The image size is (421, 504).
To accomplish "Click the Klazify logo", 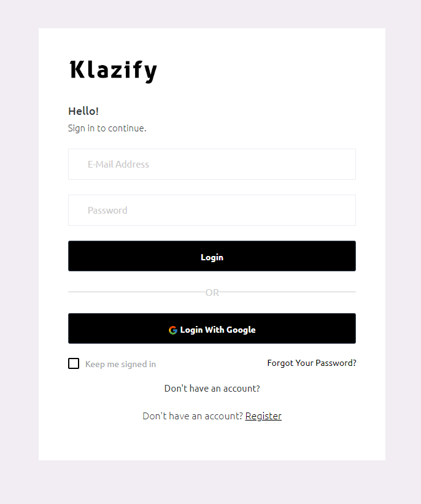I will 113,71.
